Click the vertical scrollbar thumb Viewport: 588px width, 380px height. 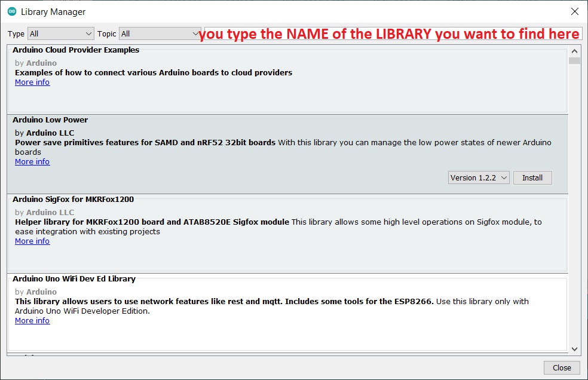(x=574, y=61)
